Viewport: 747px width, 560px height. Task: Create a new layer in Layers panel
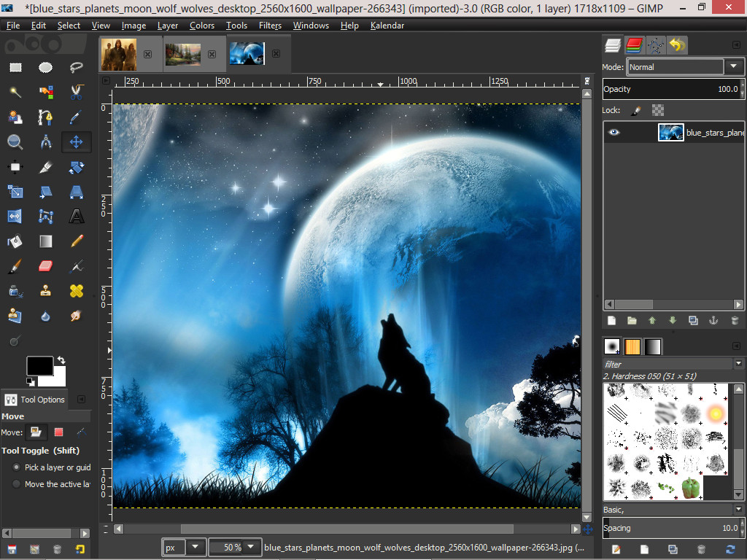tap(612, 321)
